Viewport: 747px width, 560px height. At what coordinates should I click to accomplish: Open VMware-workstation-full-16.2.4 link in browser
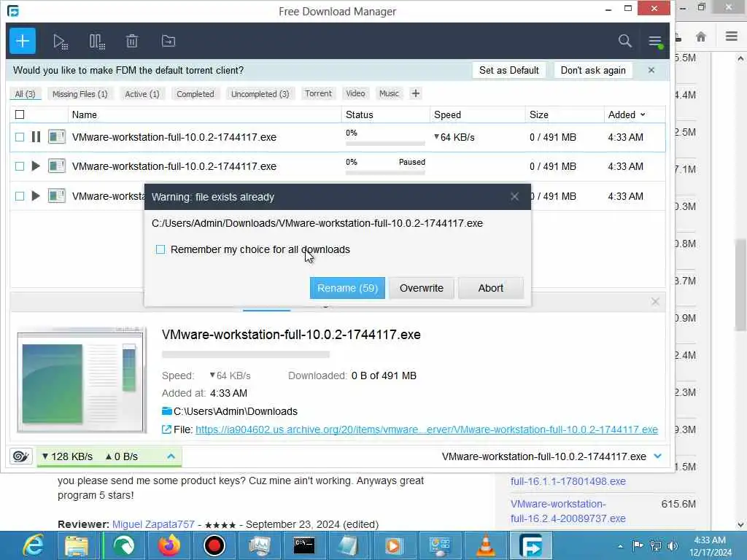568,511
